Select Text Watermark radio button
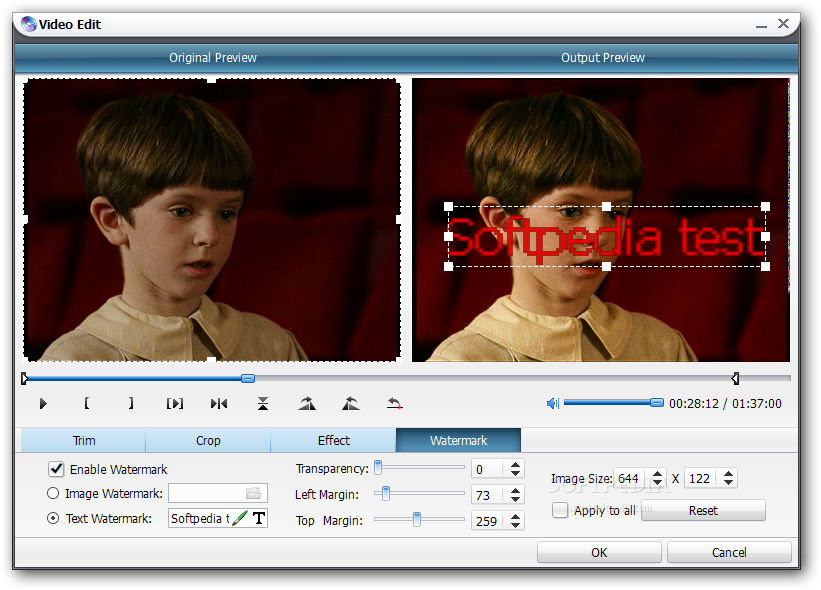 53,518
